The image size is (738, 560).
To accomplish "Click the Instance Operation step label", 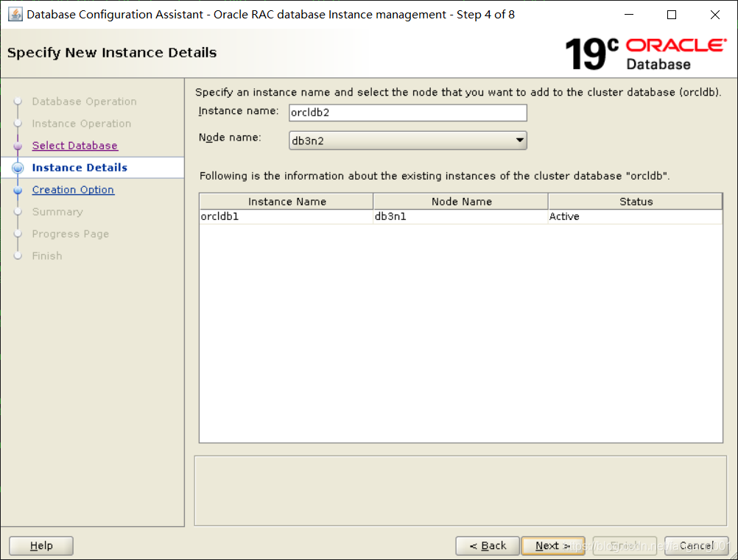I will [x=81, y=124].
